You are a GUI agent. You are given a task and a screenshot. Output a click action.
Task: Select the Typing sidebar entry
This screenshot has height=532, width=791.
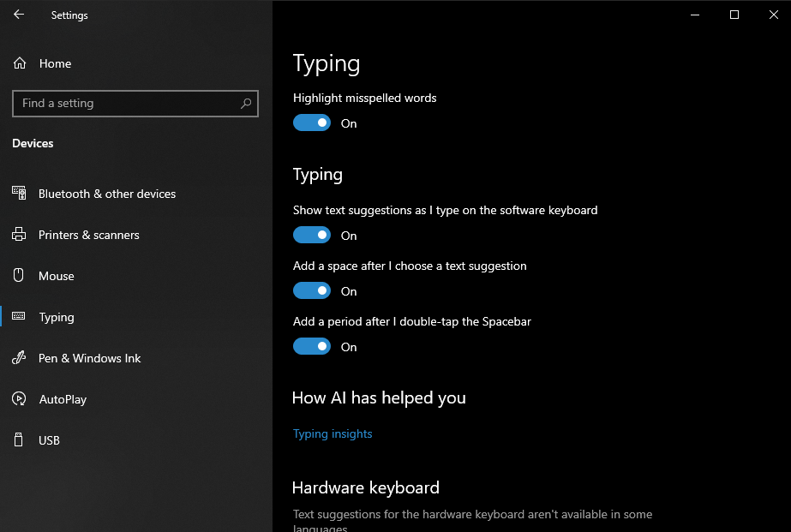[136, 317]
